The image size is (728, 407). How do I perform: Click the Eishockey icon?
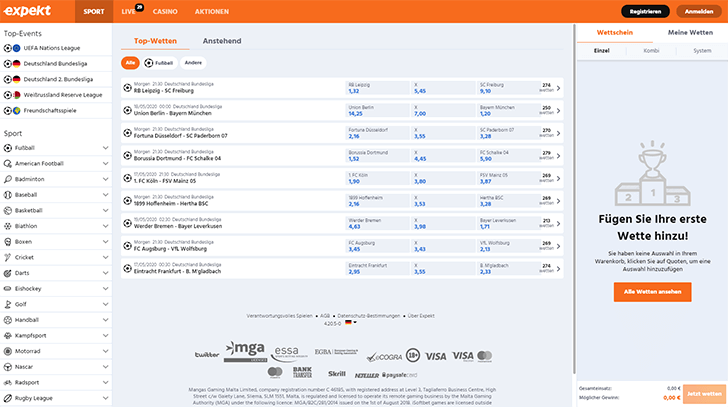(x=7, y=289)
